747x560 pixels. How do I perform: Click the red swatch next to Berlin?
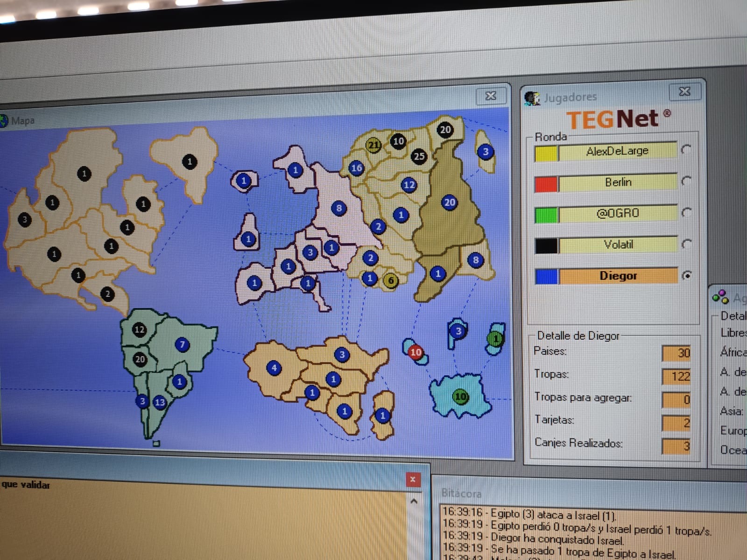tap(546, 184)
